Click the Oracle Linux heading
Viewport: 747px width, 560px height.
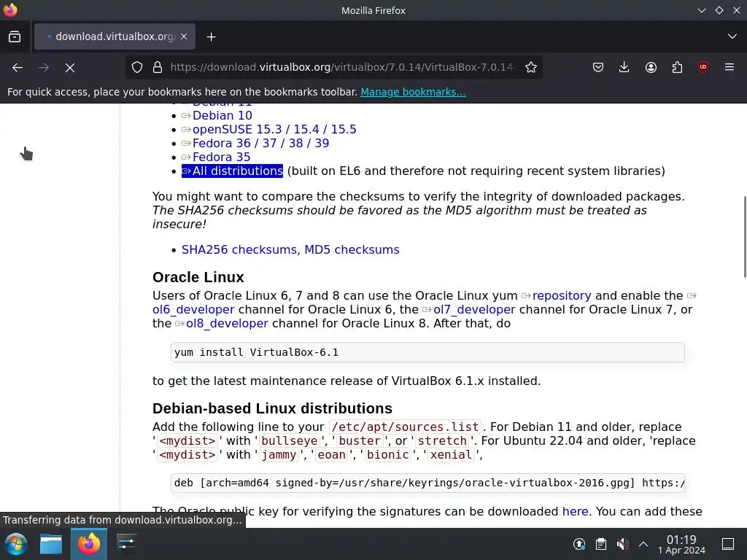tap(198, 277)
